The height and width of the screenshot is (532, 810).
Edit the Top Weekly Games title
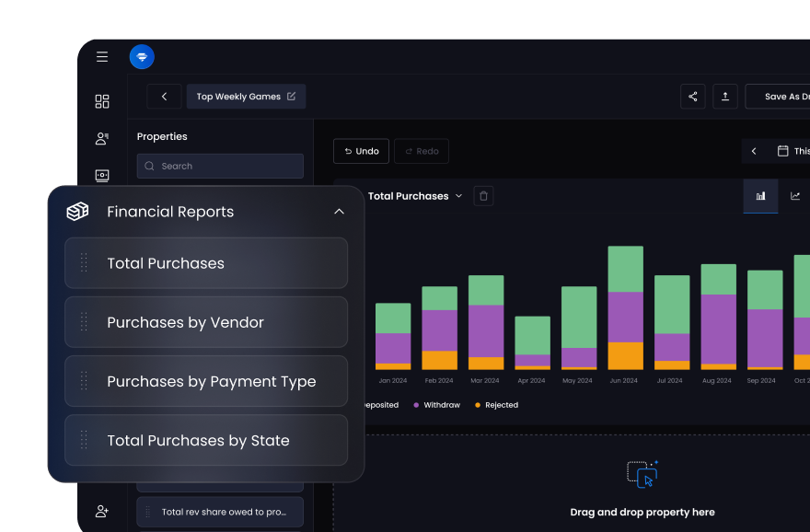point(292,97)
